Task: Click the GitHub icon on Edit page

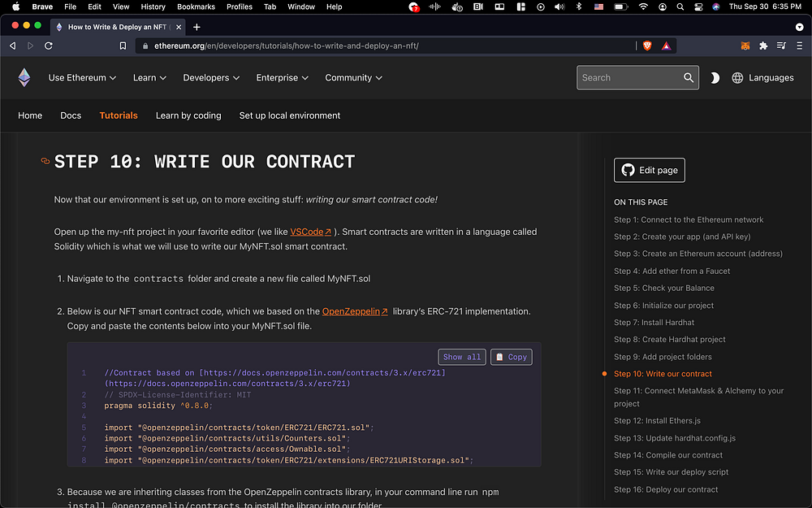Action: tap(628, 170)
